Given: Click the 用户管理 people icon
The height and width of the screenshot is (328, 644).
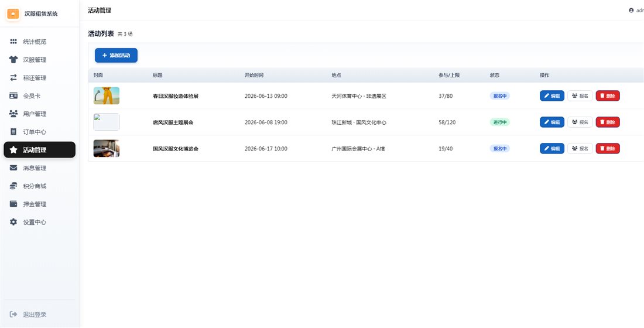Looking at the screenshot, I should click(x=13, y=114).
